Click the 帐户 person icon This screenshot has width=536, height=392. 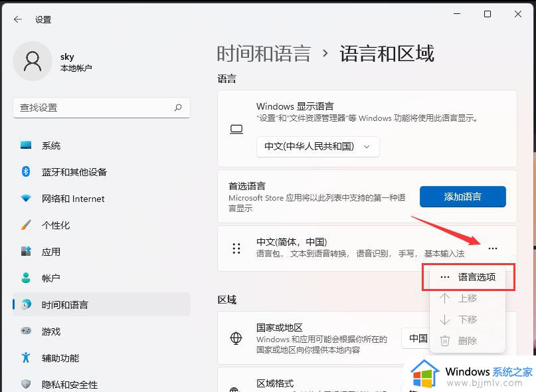26,278
